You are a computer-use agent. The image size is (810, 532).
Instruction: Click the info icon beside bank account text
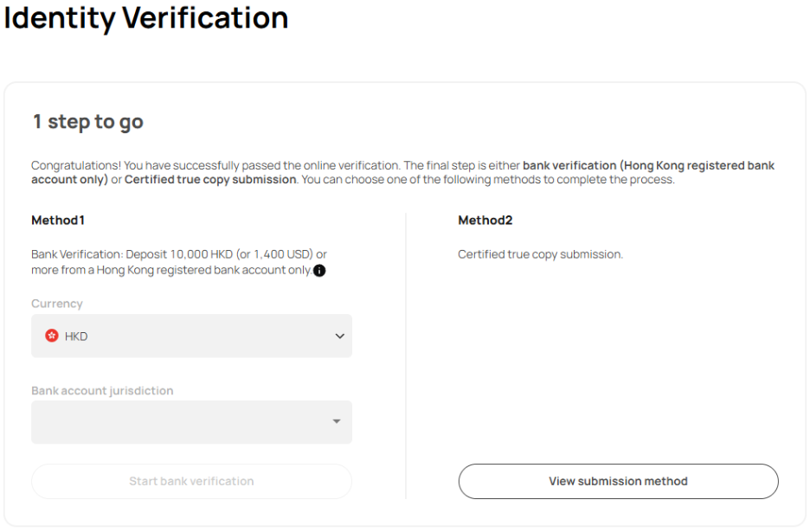319,271
